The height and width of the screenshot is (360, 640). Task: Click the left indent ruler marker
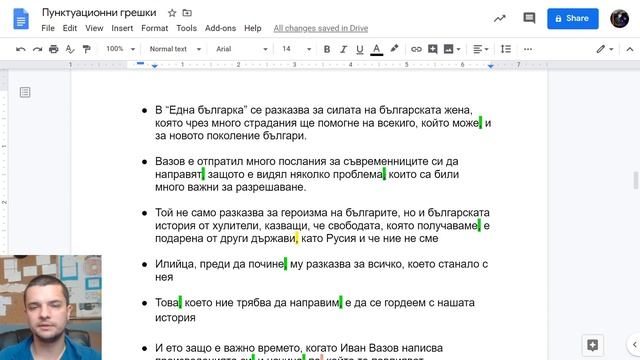pyautogui.click(x=154, y=66)
